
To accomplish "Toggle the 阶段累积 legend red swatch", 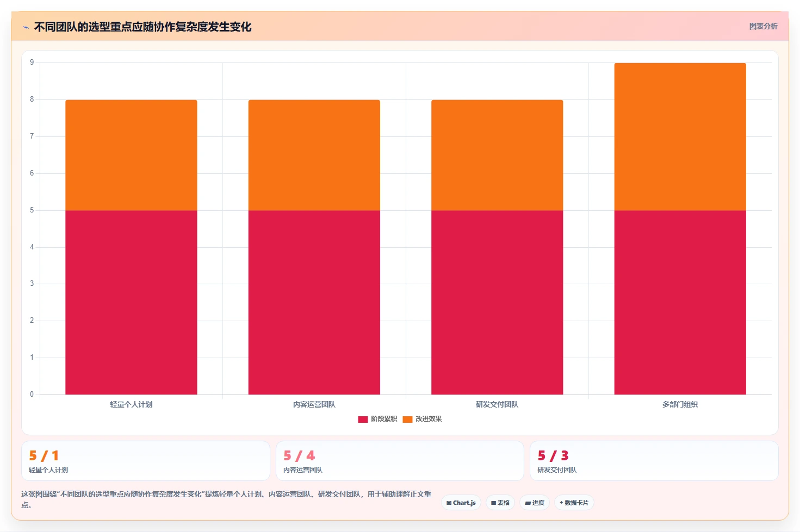I will click(363, 419).
